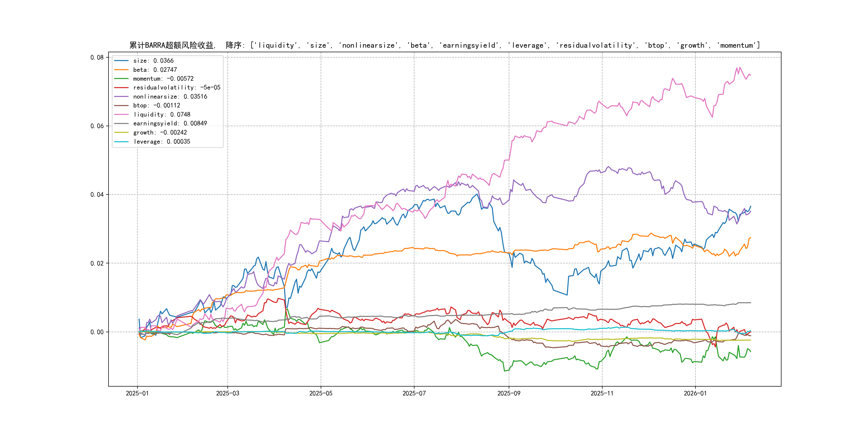Click the 2026-01 x-axis tick label

(x=695, y=393)
